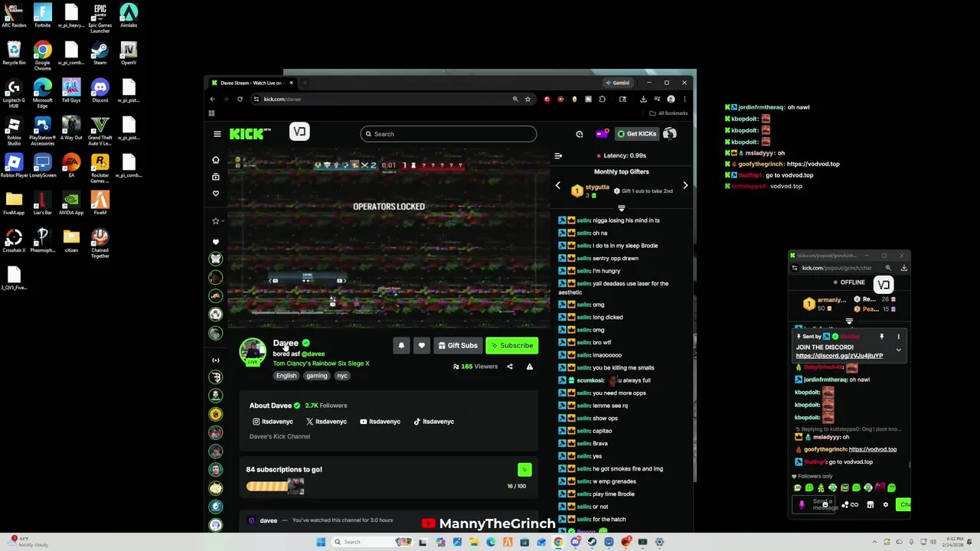Click the Kick search field
980x551 pixels.
(449, 134)
